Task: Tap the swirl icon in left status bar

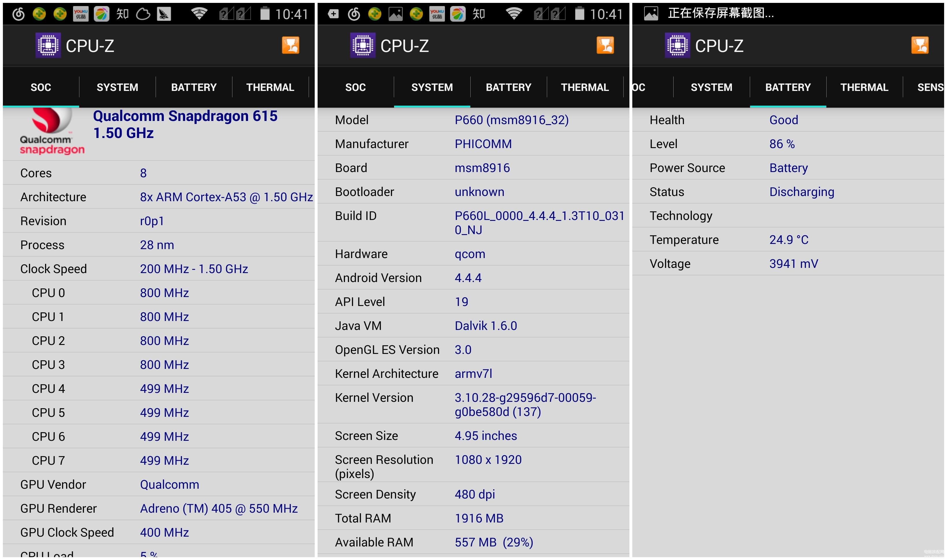Action: tap(18, 14)
